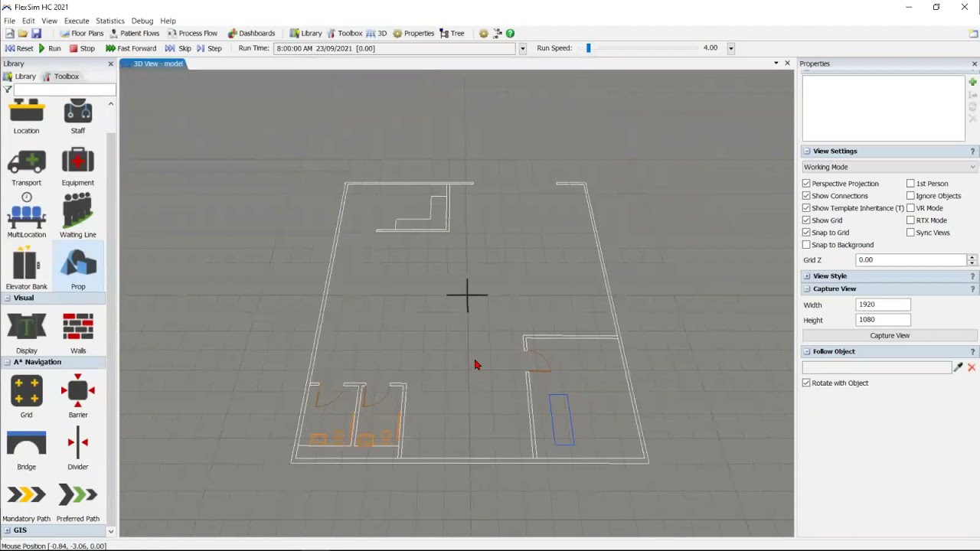This screenshot has width=980, height=551.
Task: Enable 1st Person checkbox
Action: pyautogui.click(x=910, y=184)
